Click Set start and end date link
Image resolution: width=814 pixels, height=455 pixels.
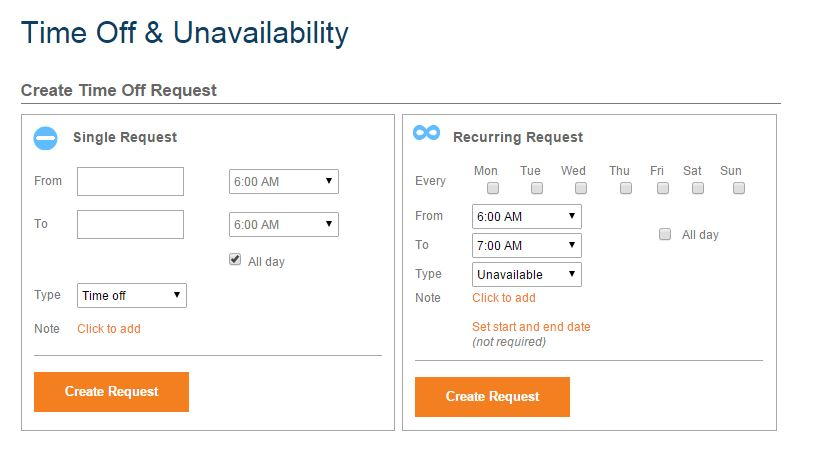(x=531, y=327)
